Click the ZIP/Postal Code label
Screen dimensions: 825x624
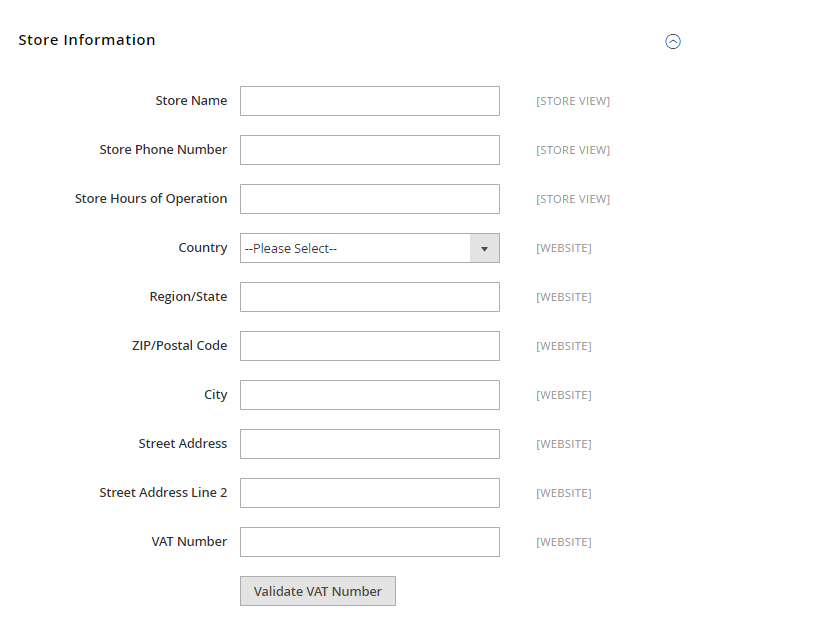click(x=179, y=346)
